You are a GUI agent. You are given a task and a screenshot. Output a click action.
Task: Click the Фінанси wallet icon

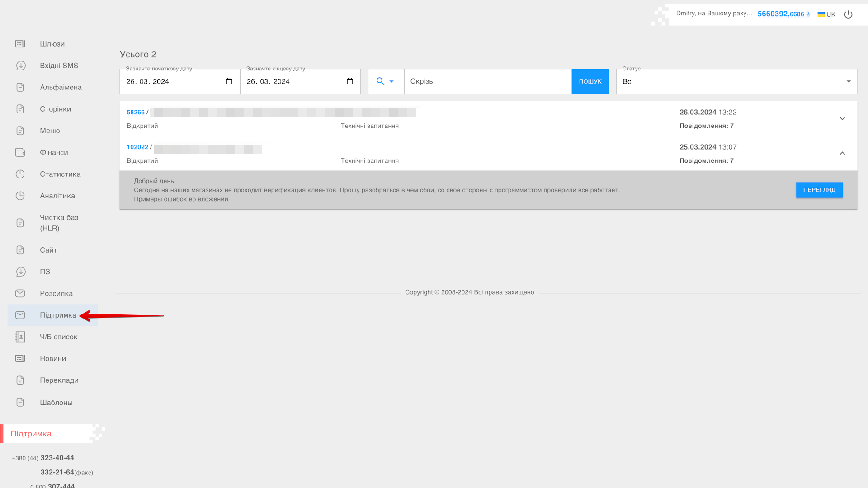point(20,152)
